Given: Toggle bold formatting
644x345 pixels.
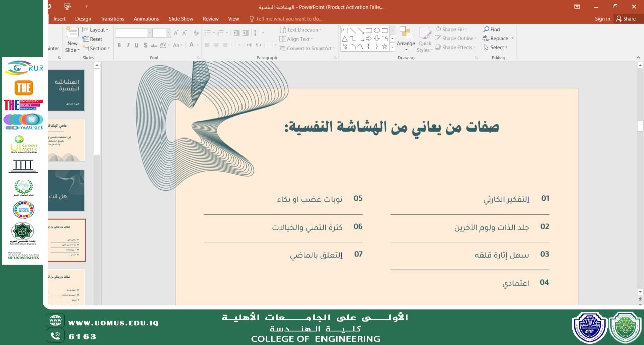Looking at the screenshot, I should click(x=119, y=45).
